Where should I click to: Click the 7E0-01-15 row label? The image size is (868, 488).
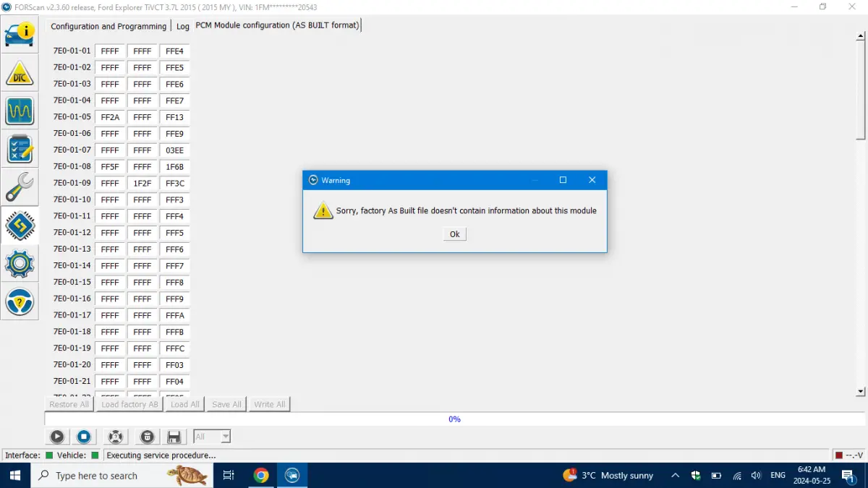[72, 282]
